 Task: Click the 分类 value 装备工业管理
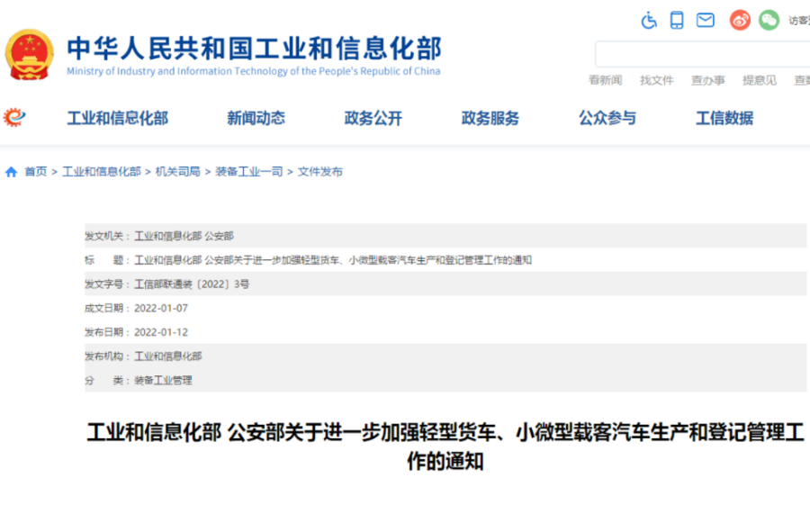pyautogui.click(x=163, y=381)
